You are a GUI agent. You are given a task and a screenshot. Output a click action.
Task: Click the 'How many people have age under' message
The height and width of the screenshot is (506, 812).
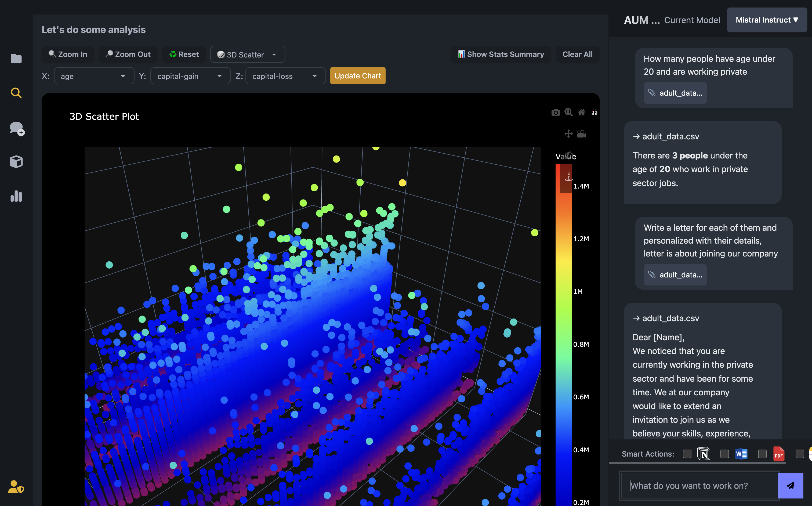coord(714,78)
